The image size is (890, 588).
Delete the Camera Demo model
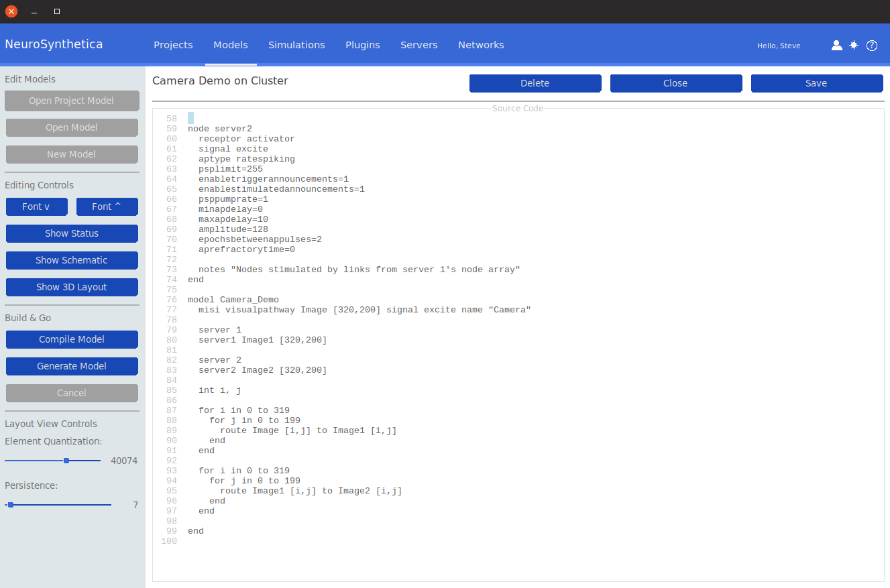coord(535,83)
